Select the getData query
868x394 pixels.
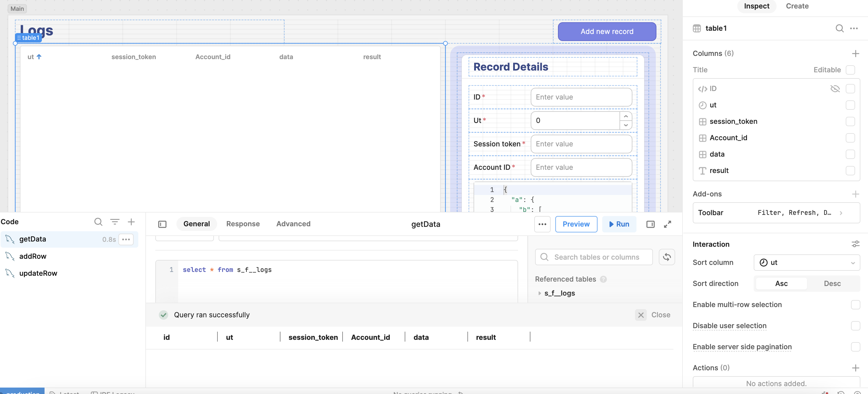tap(69, 239)
